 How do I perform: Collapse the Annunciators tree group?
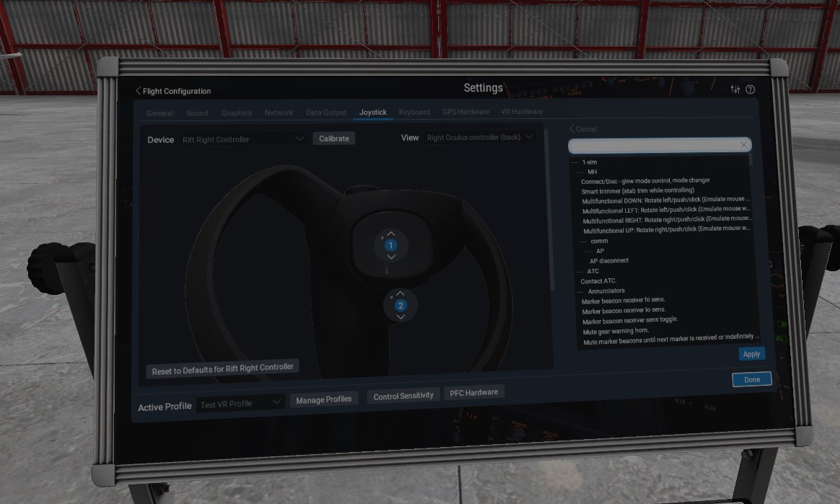(x=580, y=292)
